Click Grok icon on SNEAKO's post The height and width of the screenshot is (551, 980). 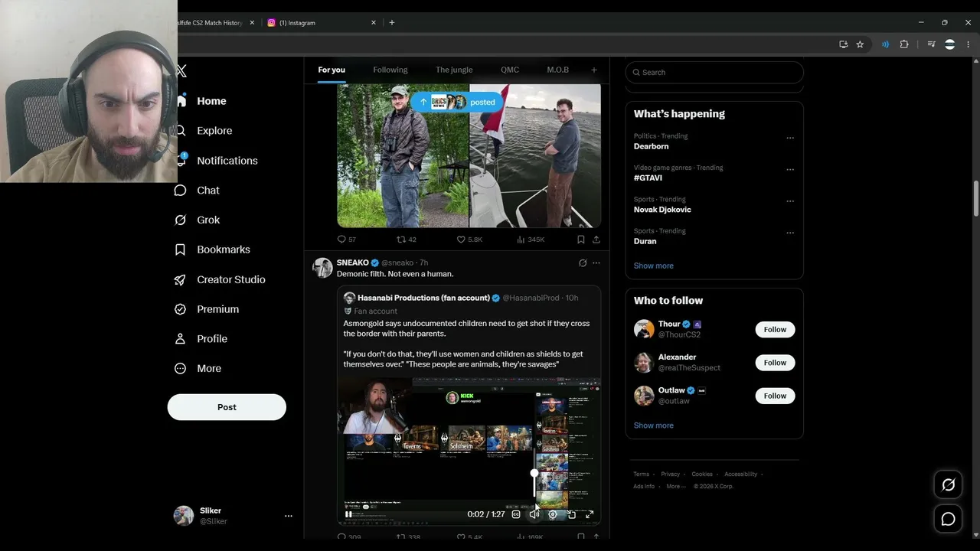[x=583, y=263]
